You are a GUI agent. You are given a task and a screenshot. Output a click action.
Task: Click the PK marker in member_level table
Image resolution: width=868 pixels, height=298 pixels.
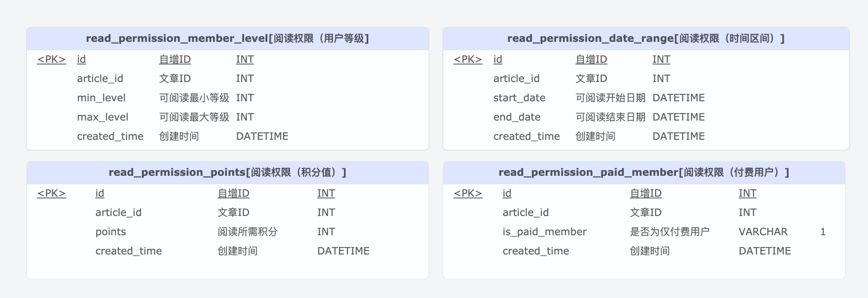[51, 59]
